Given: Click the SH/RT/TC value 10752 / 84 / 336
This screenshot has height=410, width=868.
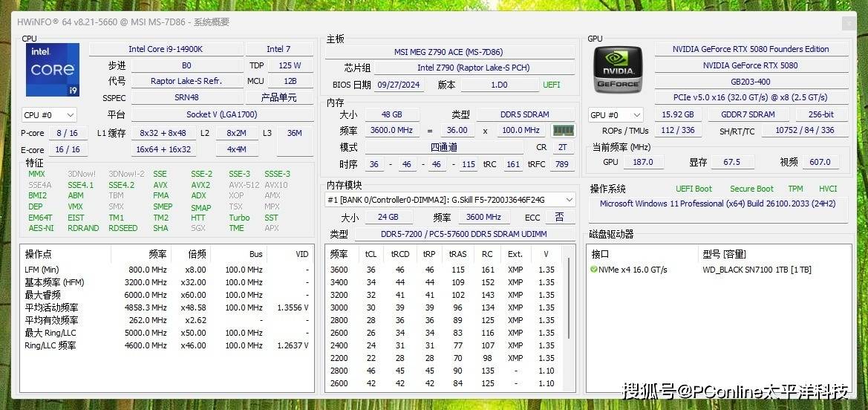Looking at the screenshot, I should [x=804, y=131].
